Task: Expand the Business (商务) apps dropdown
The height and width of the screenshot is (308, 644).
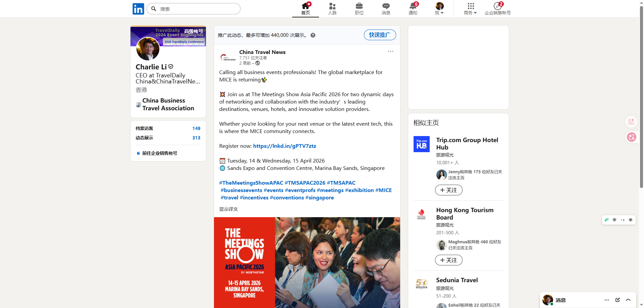Action: (x=470, y=9)
